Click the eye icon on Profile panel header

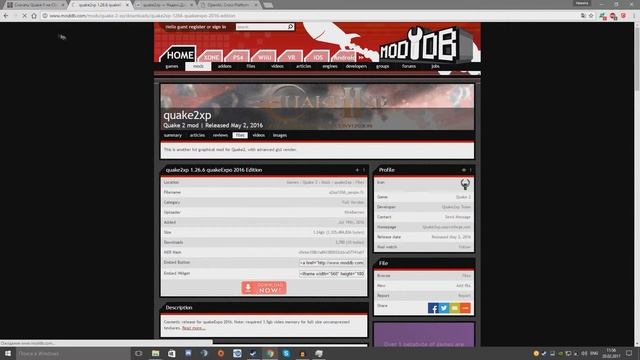[x=464, y=170]
